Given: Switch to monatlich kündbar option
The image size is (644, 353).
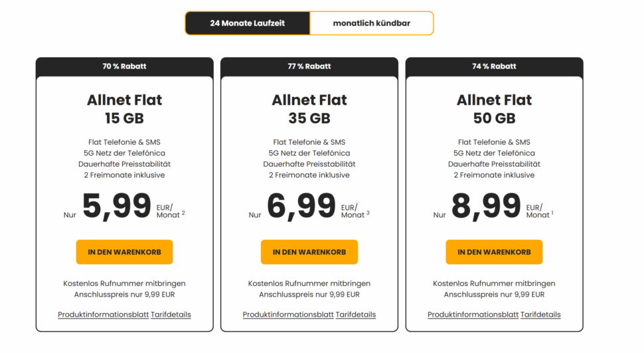Looking at the screenshot, I should [x=371, y=23].
